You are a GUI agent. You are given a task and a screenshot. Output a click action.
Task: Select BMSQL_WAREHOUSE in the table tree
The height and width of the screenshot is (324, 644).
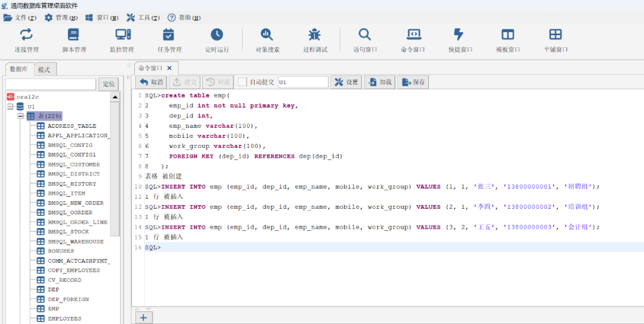tap(76, 241)
